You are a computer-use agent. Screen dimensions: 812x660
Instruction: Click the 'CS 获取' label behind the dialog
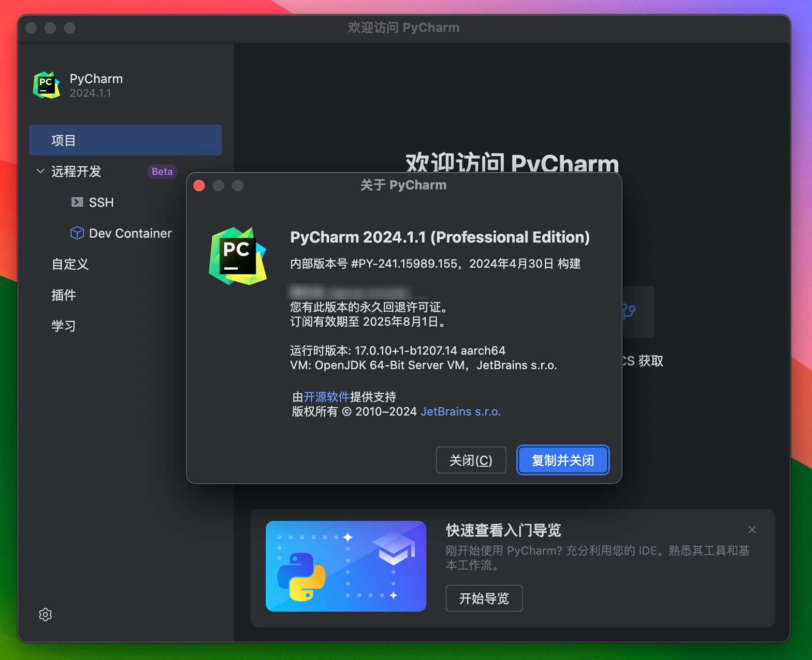pos(643,360)
